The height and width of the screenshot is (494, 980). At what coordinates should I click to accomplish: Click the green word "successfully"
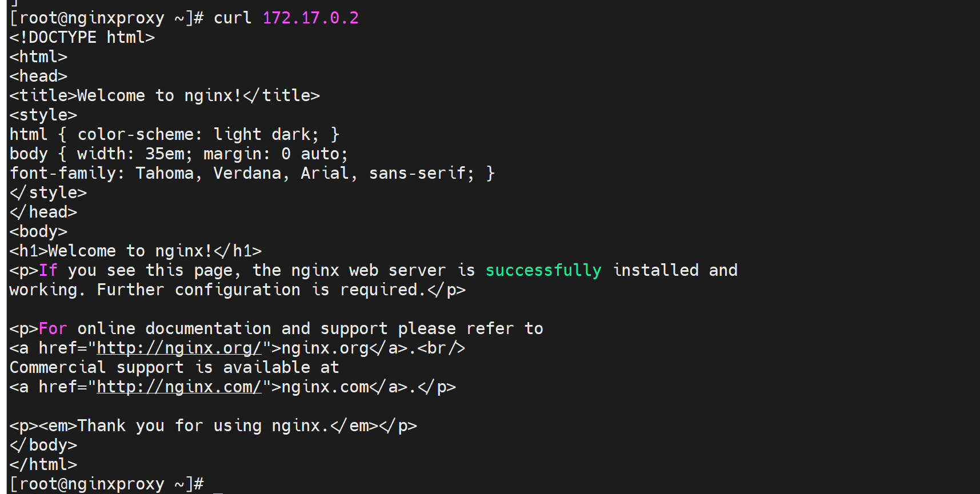click(543, 270)
